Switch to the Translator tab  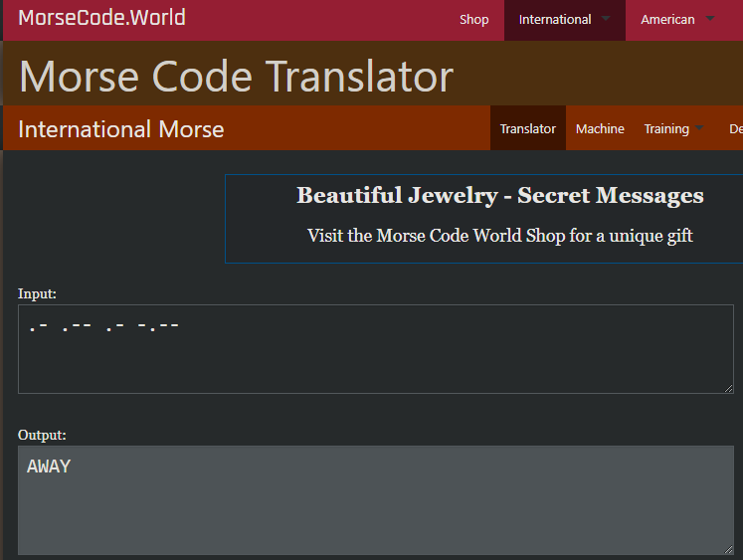527,128
